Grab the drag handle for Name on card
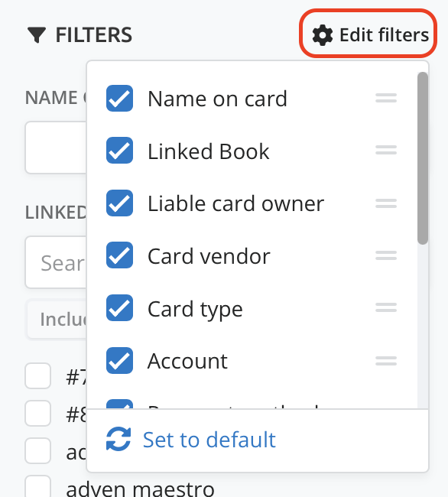The width and height of the screenshot is (448, 497). (x=386, y=98)
